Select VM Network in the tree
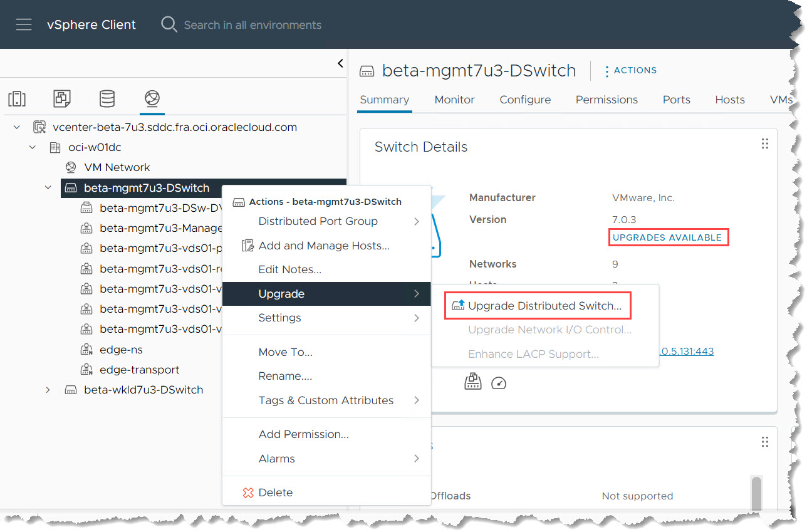 tap(117, 167)
